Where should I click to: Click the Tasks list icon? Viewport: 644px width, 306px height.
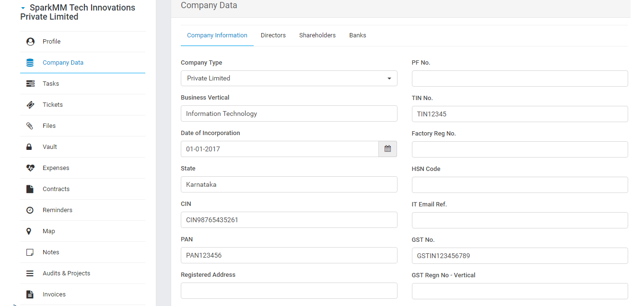point(30,84)
